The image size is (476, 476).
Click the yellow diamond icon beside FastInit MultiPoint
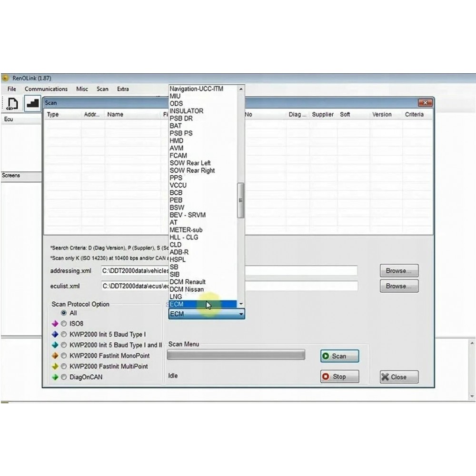pos(55,367)
